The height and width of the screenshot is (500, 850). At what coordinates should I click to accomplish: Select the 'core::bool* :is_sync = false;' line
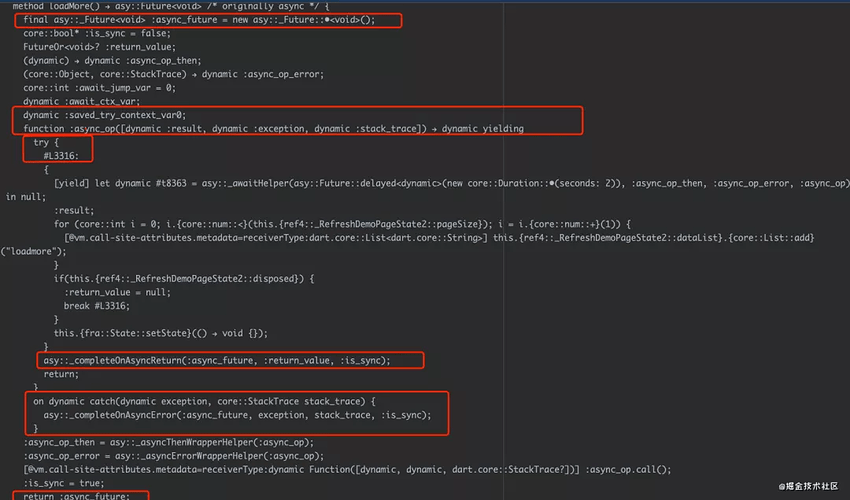pyautogui.click(x=96, y=34)
